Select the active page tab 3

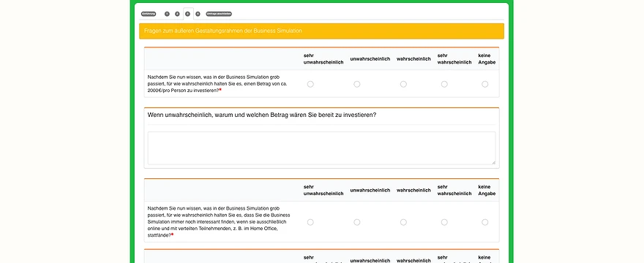pyautogui.click(x=187, y=14)
